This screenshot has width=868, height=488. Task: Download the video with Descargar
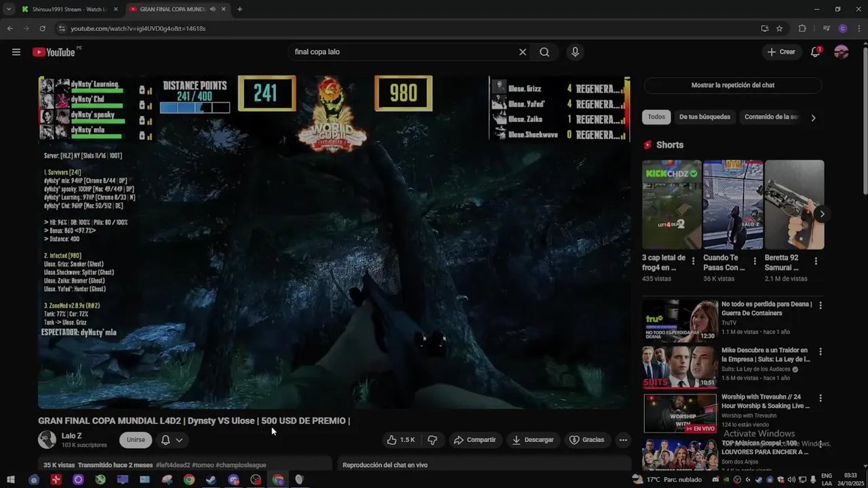(x=532, y=440)
